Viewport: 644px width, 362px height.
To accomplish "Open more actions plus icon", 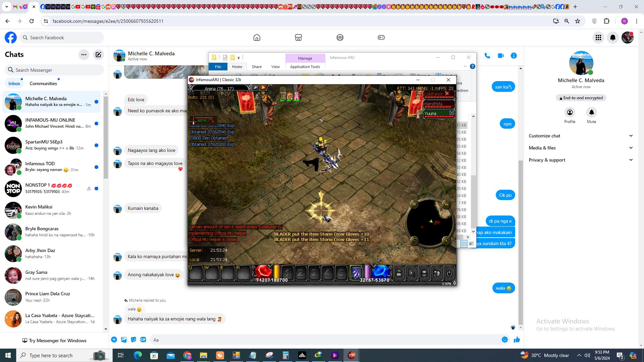I will pyautogui.click(x=114, y=340).
